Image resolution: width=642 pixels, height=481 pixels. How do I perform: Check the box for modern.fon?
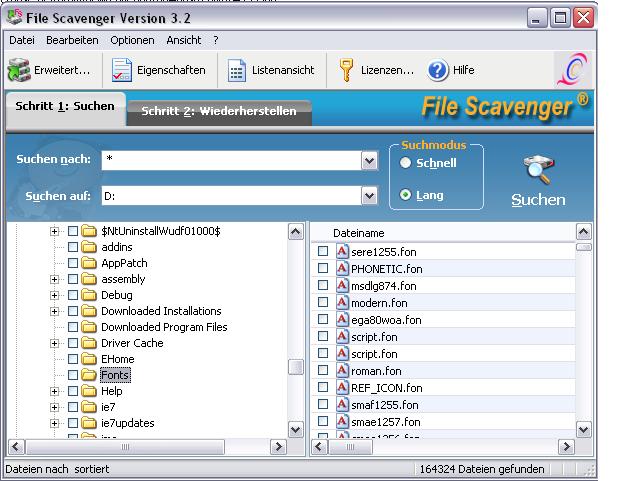pyautogui.click(x=323, y=302)
